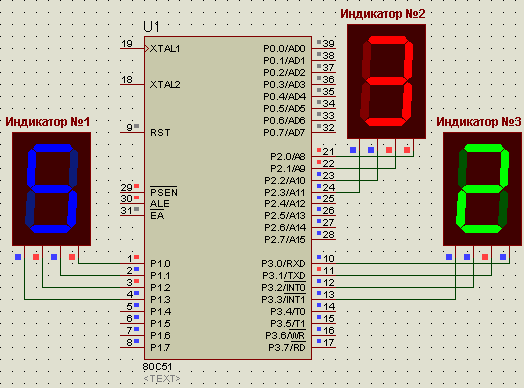Image resolution: width=524 pixels, height=388 pixels.
Task: Click the 'Индикатор №3' label text
Action: point(479,122)
